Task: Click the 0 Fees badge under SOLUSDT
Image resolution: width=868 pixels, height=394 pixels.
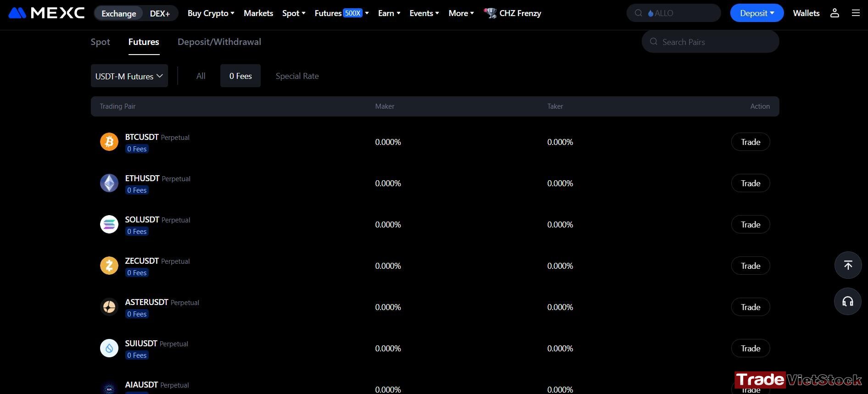Action: pyautogui.click(x=137, y=231)
